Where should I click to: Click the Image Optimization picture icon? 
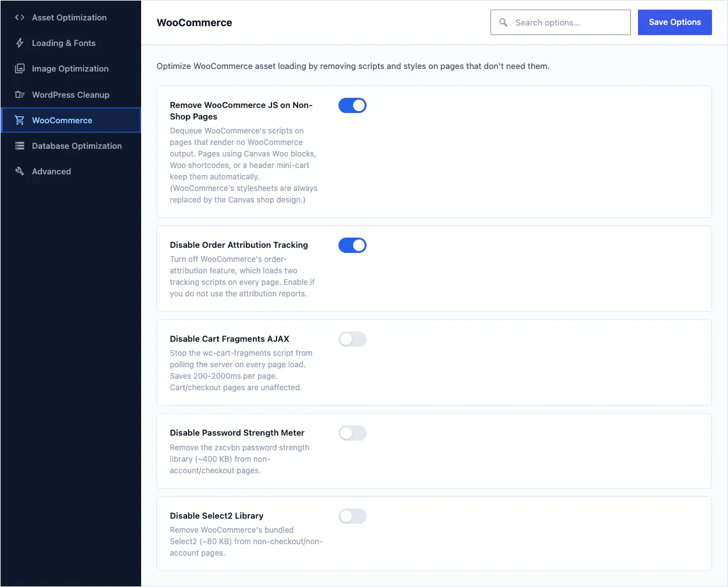[x=20, y=68]
